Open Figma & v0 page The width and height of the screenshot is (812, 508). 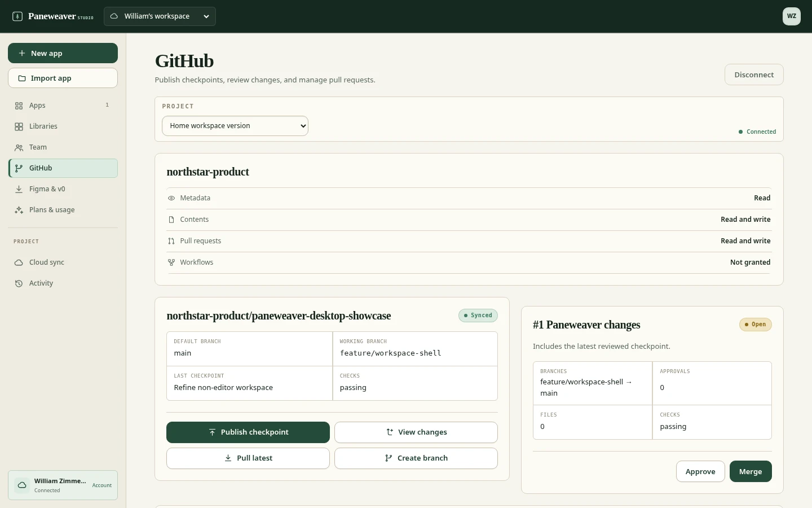63,189
